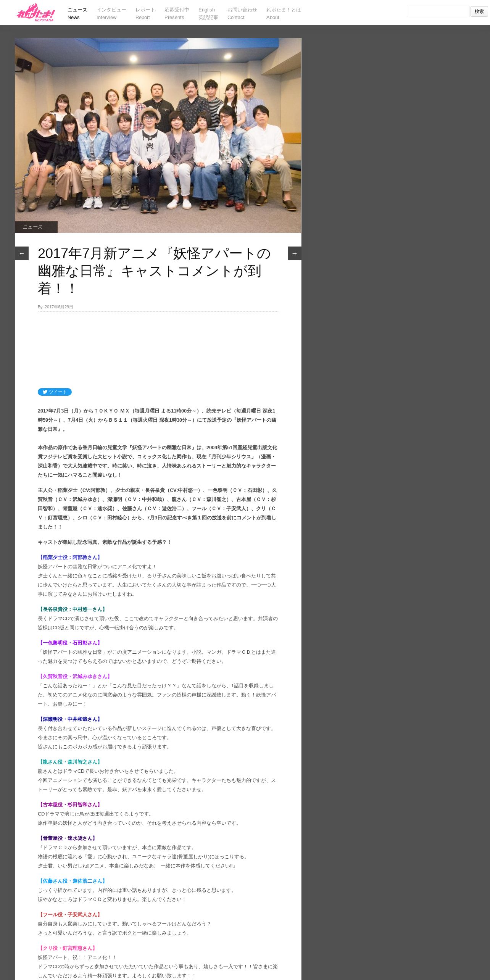Image resolution: width=490 pixels, height=980 pixels.
Task: Click the heading 【長谷泉貴役：中村悠一さん】
Action: pyautogui.click(x=73, y=609)
